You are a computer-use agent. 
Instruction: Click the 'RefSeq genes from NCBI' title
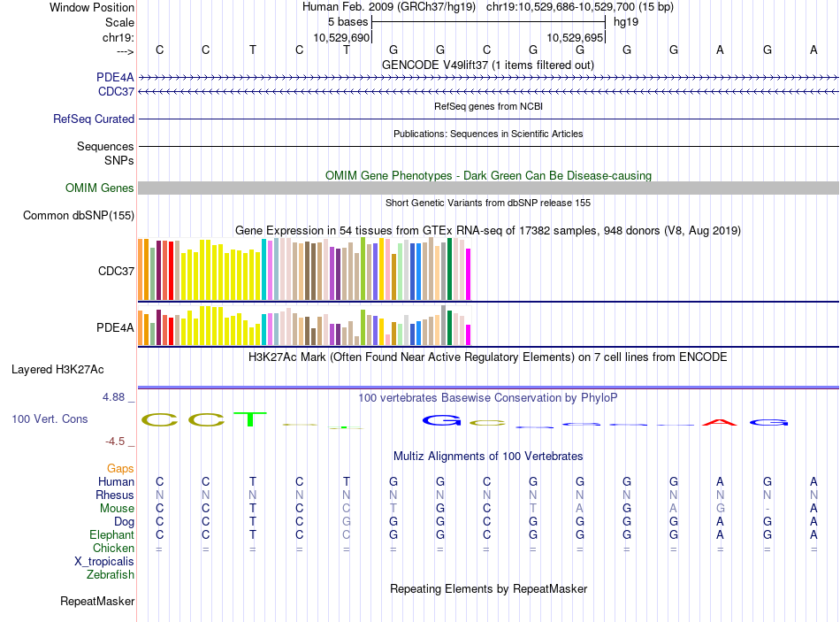pyautogui.click(x=489, y=107)
